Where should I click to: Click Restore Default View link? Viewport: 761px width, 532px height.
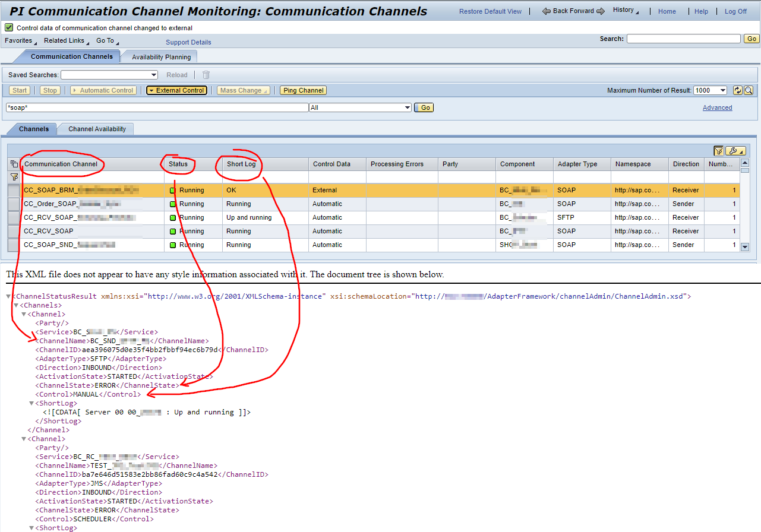(x=491, y=11)
